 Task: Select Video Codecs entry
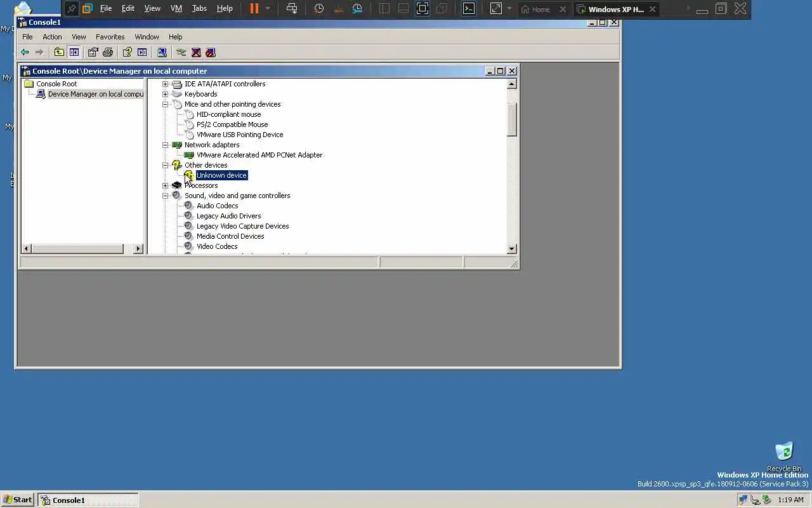(x=217, y=246)
